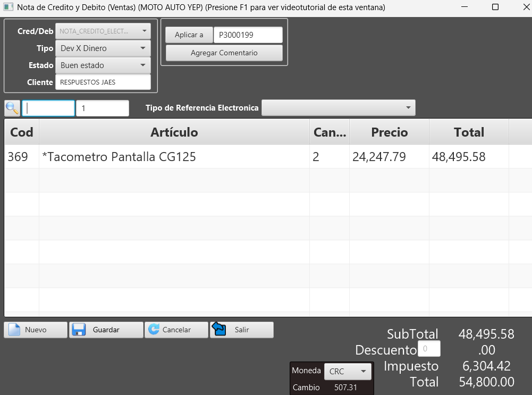Viewport: 532px width, 395px height.
Task: Expand the Estado dropdown showing Buen estado
Action: tap(103, 65)
